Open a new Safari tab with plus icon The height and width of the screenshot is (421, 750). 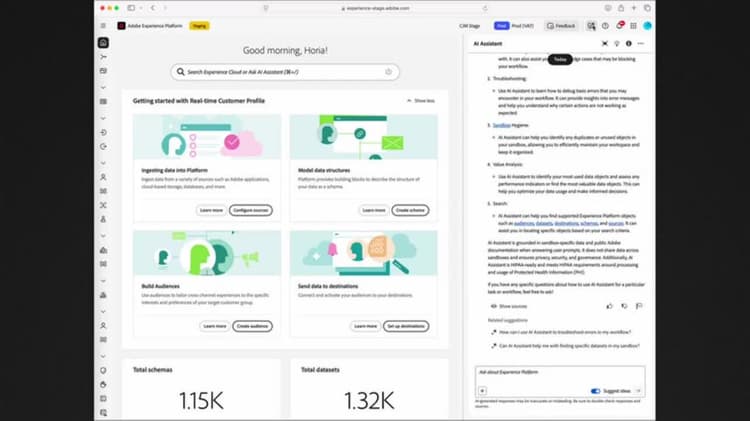pyautogui.click(x=634, y=8)
